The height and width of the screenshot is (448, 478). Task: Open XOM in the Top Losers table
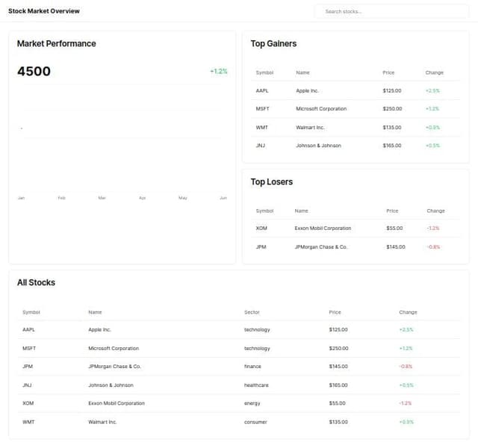tap(261, 228)
